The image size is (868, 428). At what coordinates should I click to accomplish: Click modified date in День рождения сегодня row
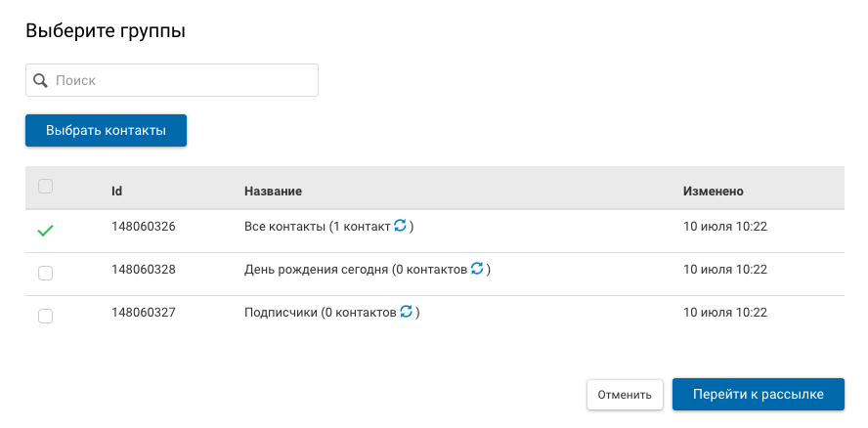pos(725,270)
